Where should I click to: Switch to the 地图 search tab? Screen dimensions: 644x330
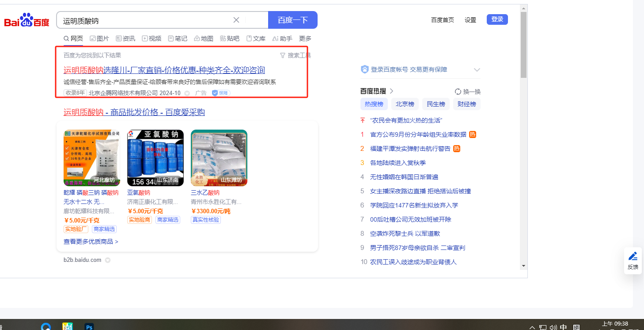(204, 38)
